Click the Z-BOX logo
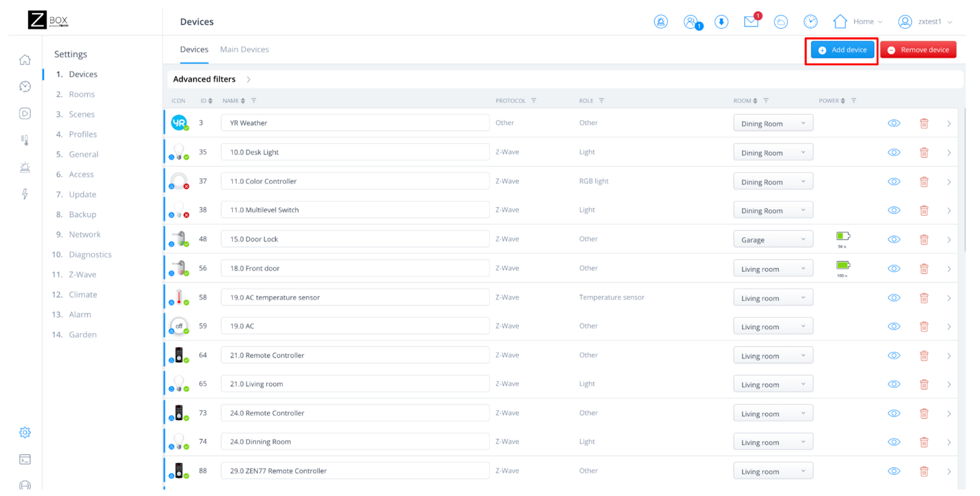The image size is (980, 496). coord(48,20)
